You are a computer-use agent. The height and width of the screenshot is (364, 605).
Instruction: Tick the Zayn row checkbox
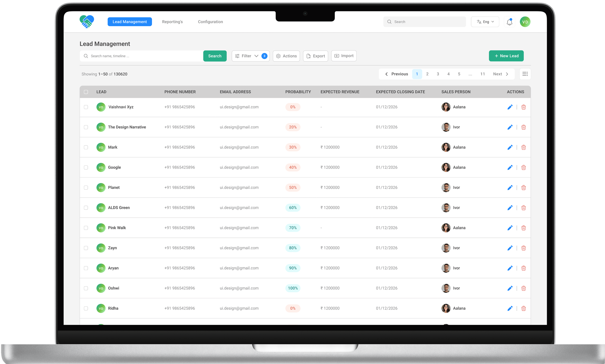tap(86, 248)
